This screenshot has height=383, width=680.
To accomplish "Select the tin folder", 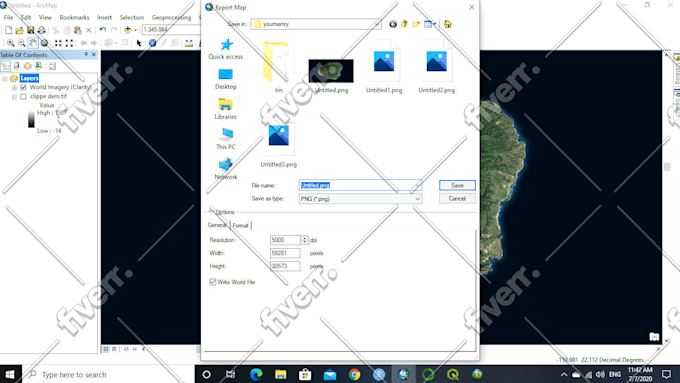I will 278,67.
